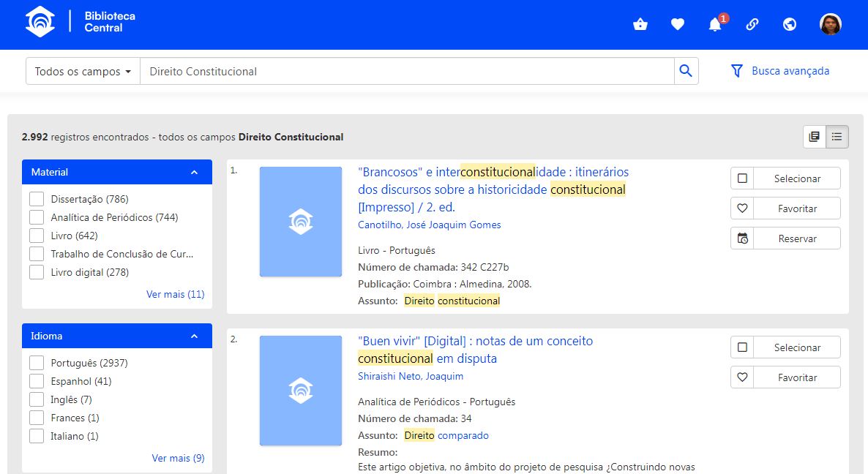Open notifications bell icon

coord(715,24)
